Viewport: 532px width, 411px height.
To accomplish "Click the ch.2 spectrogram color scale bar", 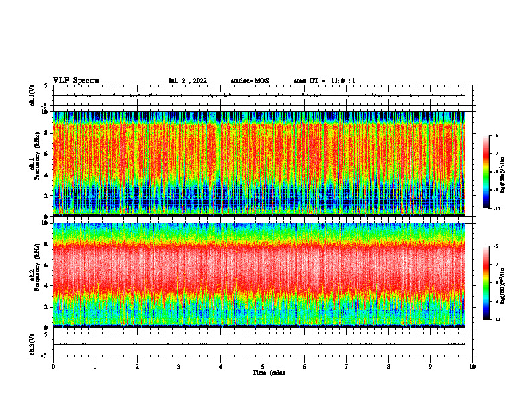I will coord(486,283).
